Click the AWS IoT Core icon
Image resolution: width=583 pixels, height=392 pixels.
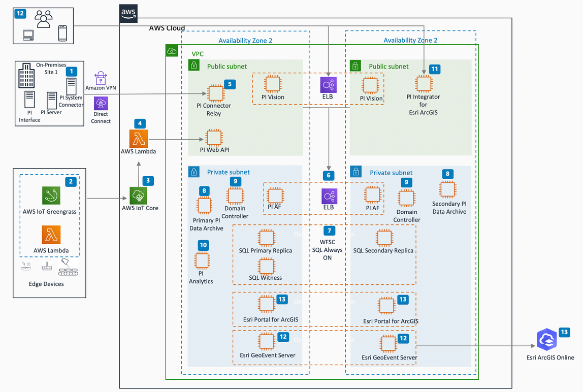[138, 195]
